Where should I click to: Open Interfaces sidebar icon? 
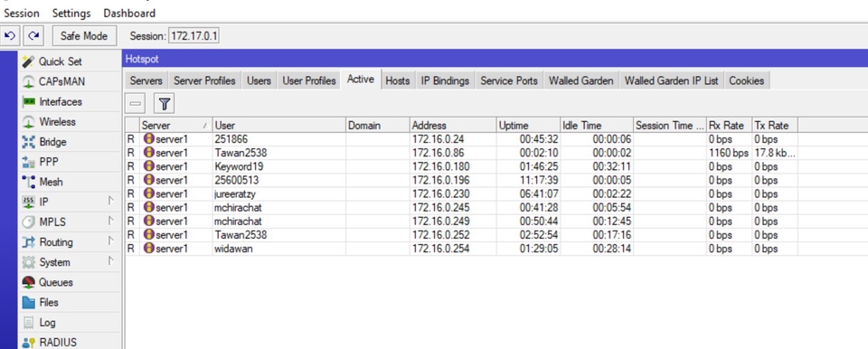pyautogui.click(x=28, y=102)
